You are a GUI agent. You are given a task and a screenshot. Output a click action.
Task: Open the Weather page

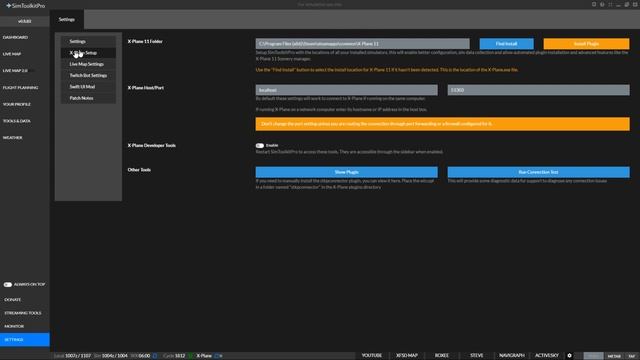click(x=13, y=138)
